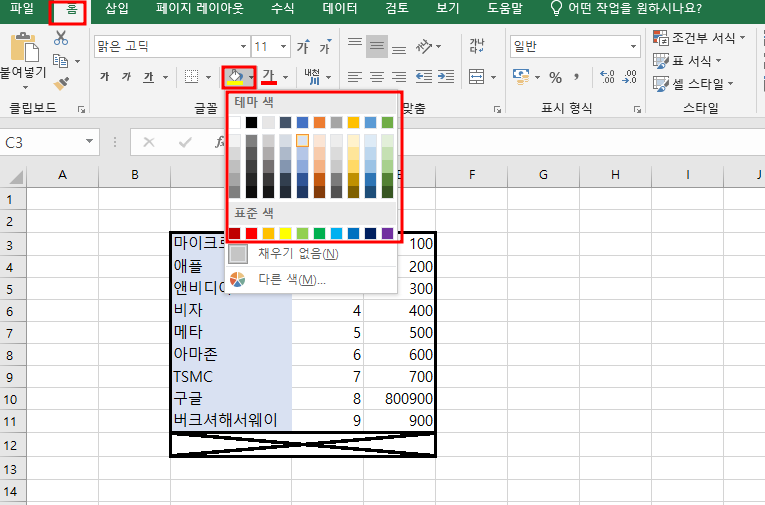Click the decrease decimal icon

[629, 77]
